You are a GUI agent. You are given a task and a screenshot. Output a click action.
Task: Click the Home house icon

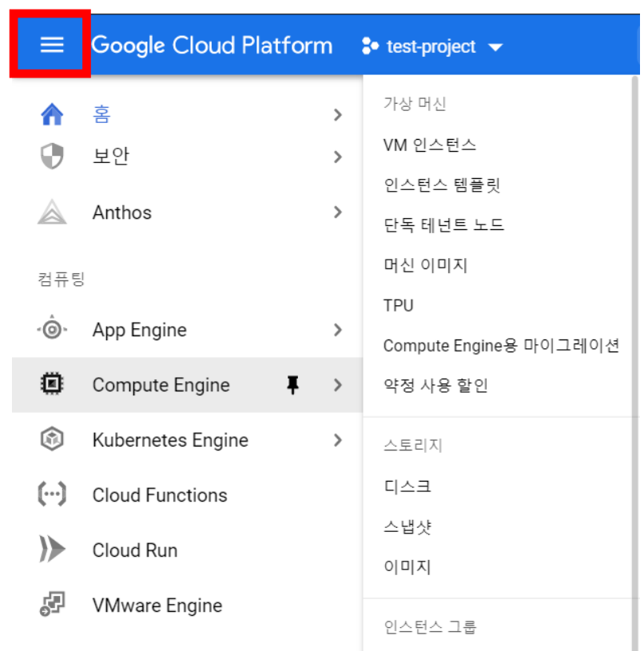(x=52, y=114)
